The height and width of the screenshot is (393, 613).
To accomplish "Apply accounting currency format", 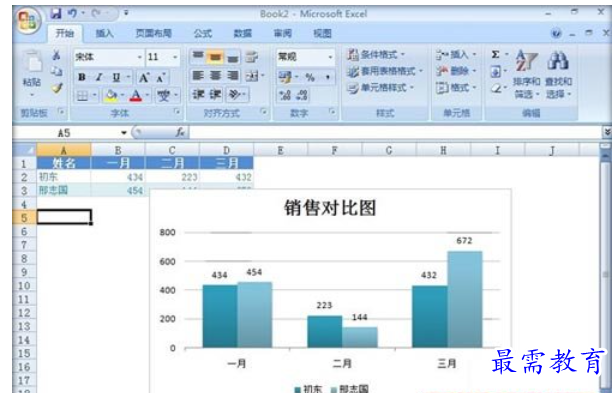I will point(285,77).
